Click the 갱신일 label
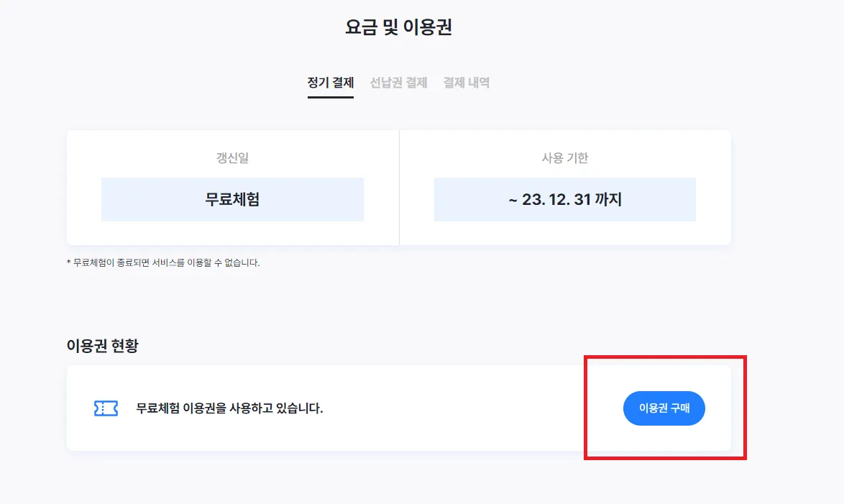 tap(232, 158)
